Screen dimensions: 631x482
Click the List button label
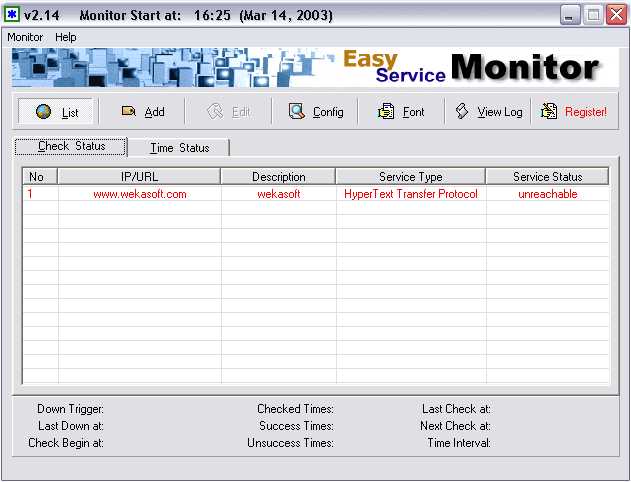70,113
